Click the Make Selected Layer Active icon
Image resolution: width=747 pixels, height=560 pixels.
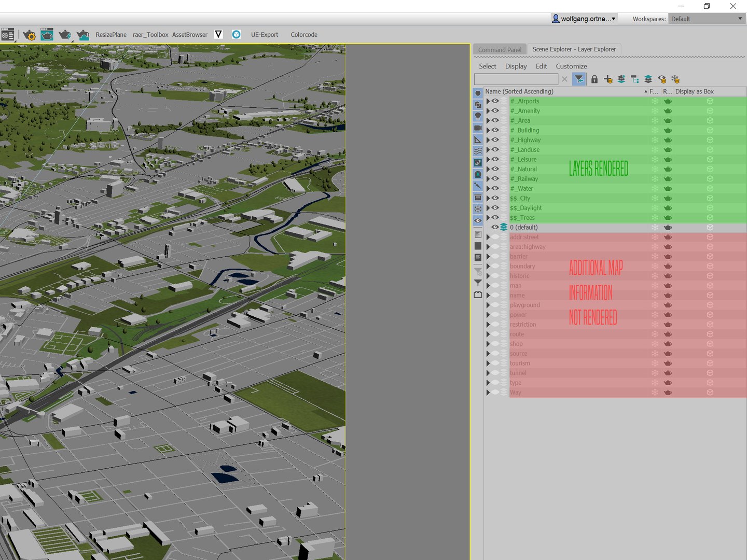[648, 79]
